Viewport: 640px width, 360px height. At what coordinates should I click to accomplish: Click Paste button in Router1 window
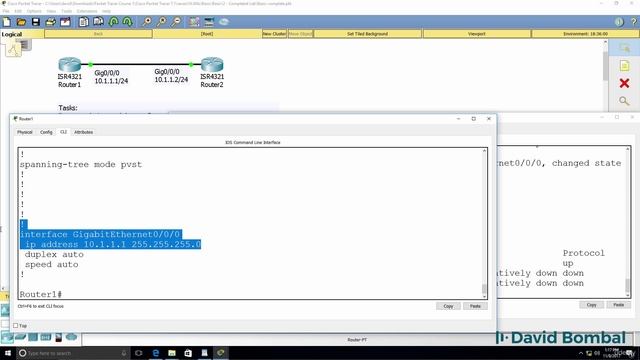(475, 306)
